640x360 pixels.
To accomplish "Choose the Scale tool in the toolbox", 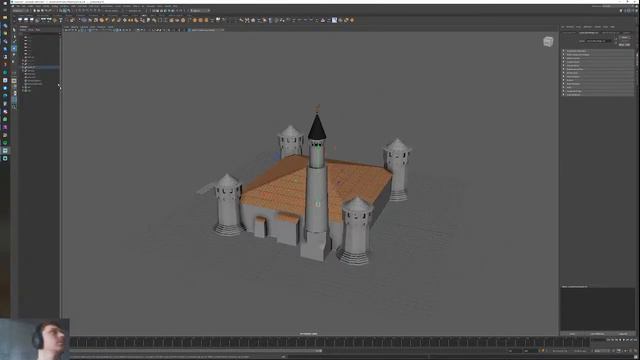I will [x=14, y=62].
